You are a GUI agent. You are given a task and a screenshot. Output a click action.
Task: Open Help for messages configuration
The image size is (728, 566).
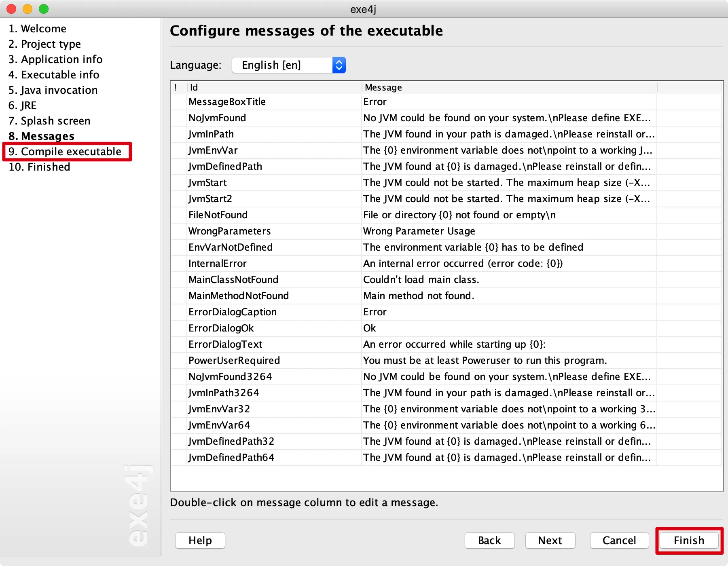[200, 541]
